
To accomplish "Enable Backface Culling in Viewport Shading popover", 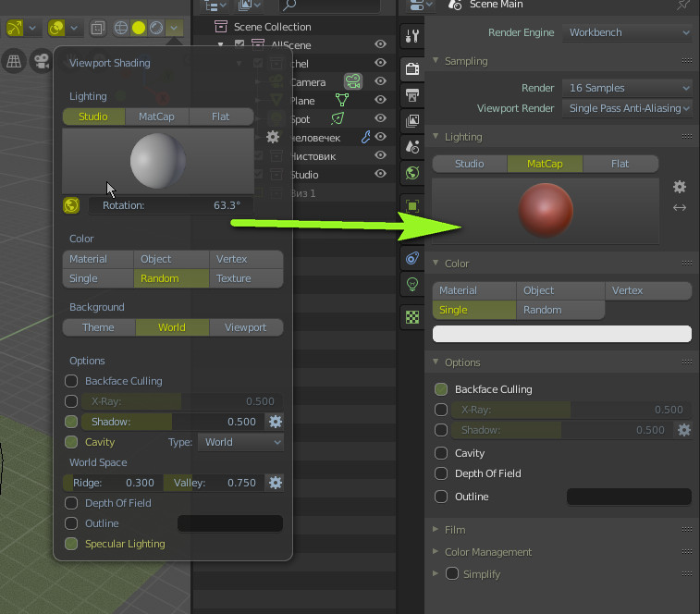I will [x=71, y=381].
